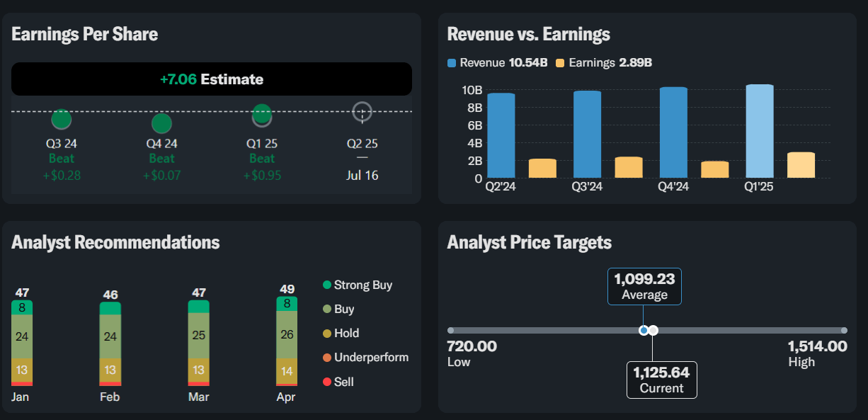Click the Sell legend red dot
The image size is (868, 420).
pos(326,382)
